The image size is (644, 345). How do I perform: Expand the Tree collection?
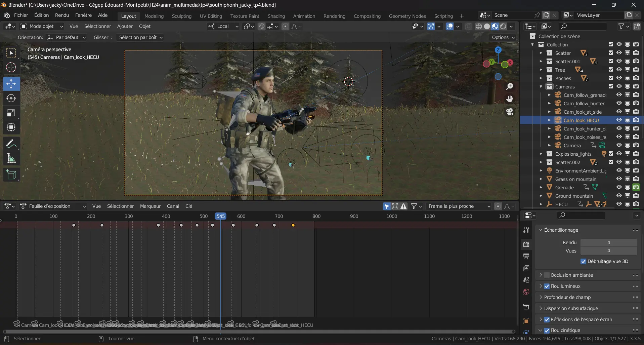click(541, 70)
